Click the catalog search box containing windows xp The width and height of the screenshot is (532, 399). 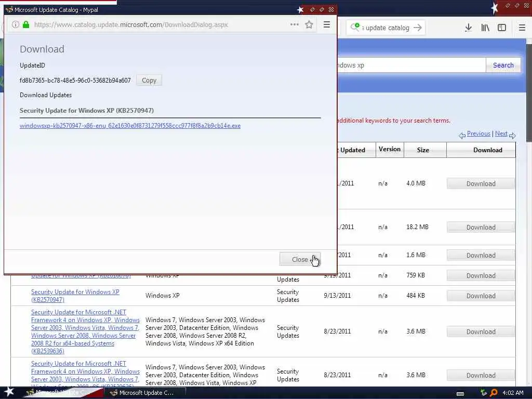[411, 65]
